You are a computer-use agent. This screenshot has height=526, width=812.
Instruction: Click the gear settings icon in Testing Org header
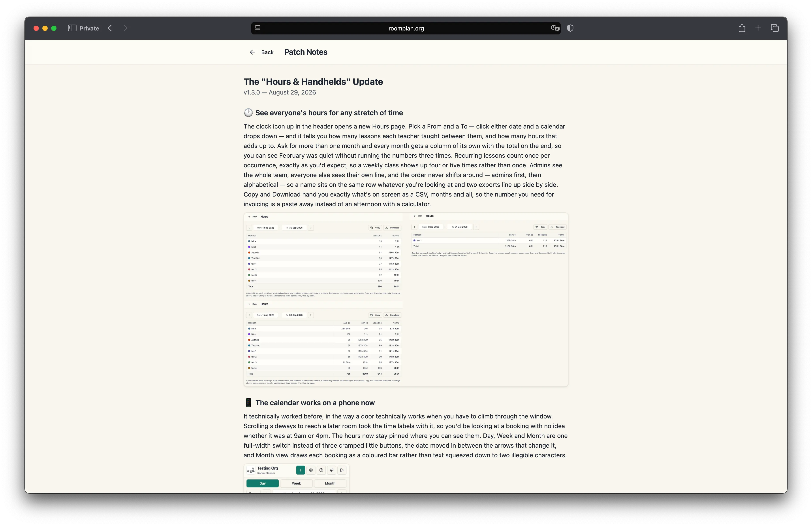coord(311,470)
